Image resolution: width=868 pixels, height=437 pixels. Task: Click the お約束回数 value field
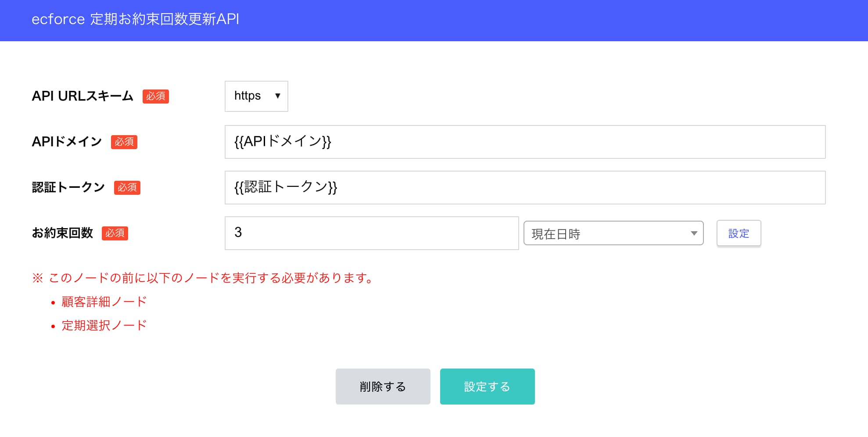click(x=372, y=233)
